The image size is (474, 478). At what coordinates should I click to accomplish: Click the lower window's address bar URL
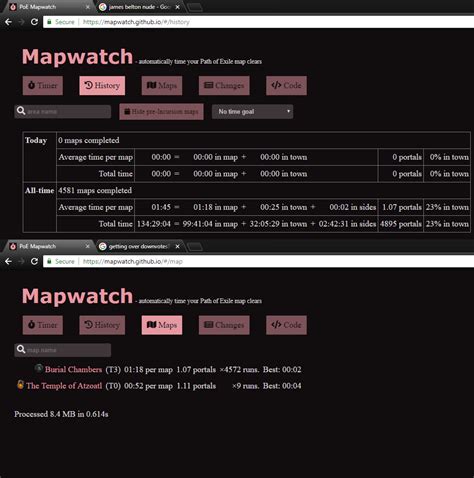click(133, 261)
